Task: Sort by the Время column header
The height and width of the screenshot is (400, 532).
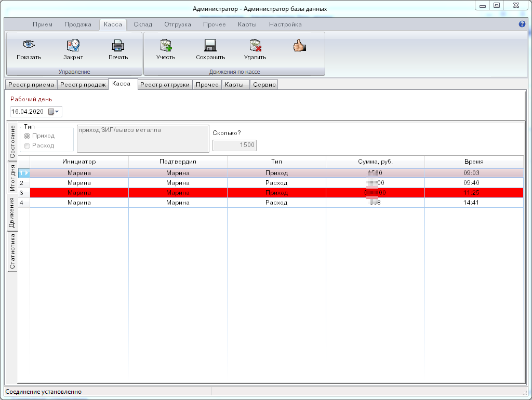Action: point(474,162)
